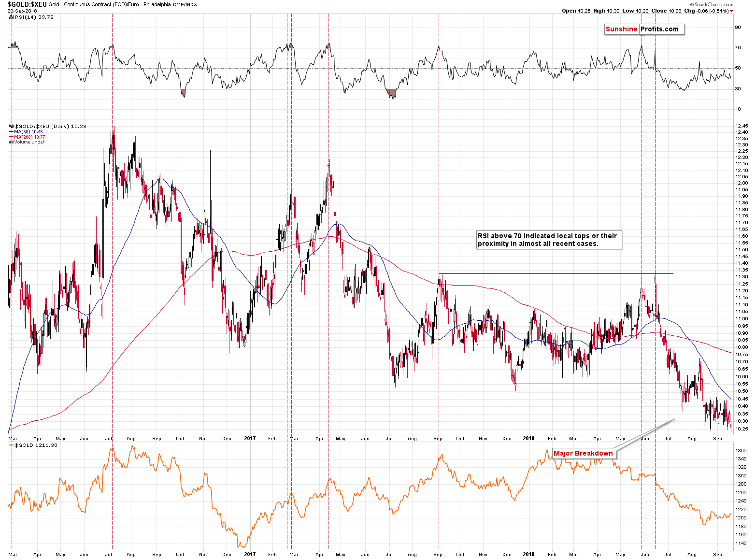756x559 pixels.
Task: Click the 'RSI above 70 indicated local tops' annotation
Action: tap(548, 240)
